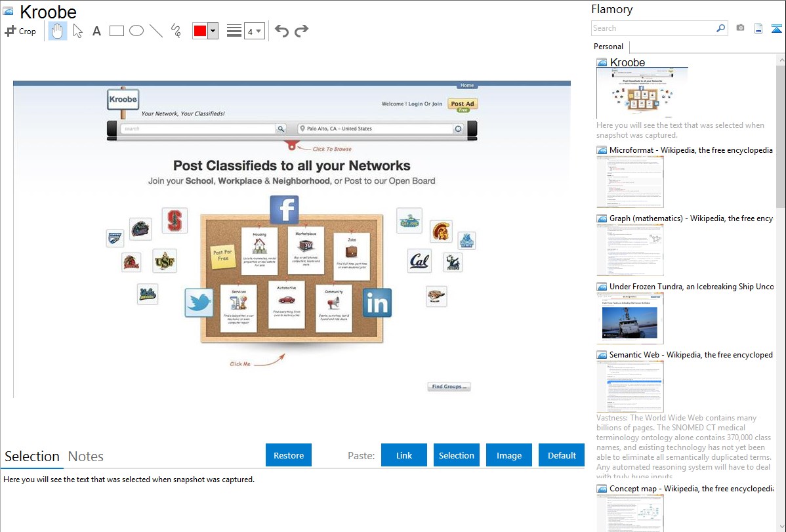786x532 pixels.
Task: Click the camera capture icon
Action: pyautogui.click(x=740, y=28)
